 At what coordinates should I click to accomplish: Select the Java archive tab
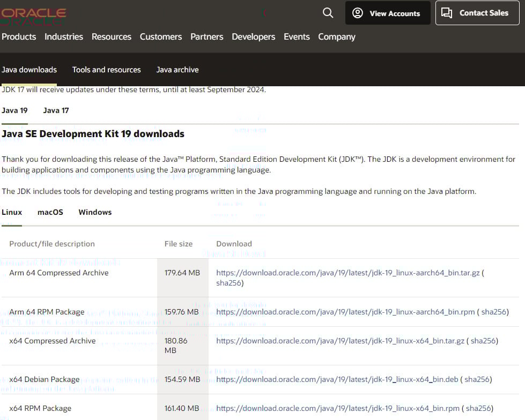pyautogui.click(x=178, y=70)
